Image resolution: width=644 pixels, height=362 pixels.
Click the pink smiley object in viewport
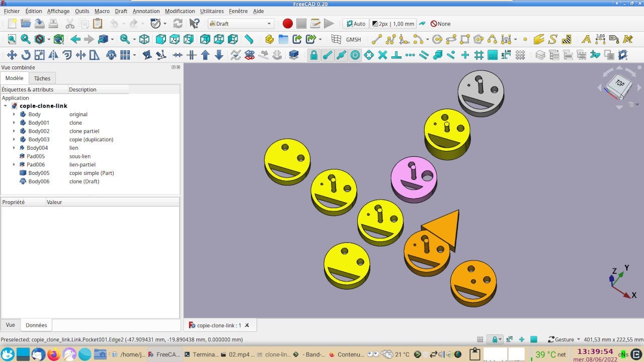click(x=414, y=179)
